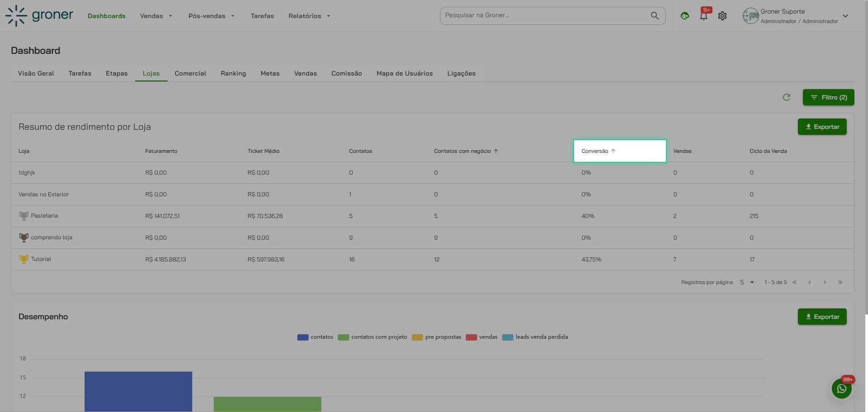The image size is (868, 412).
Task: Toggle the contatos com projeto legend series
Action: [373, 337]
